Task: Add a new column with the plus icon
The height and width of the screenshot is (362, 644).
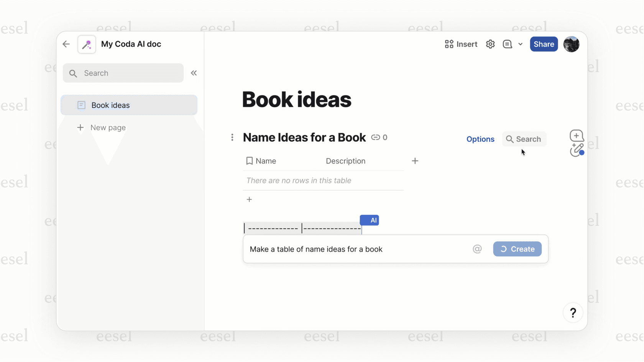Action: 415,161
